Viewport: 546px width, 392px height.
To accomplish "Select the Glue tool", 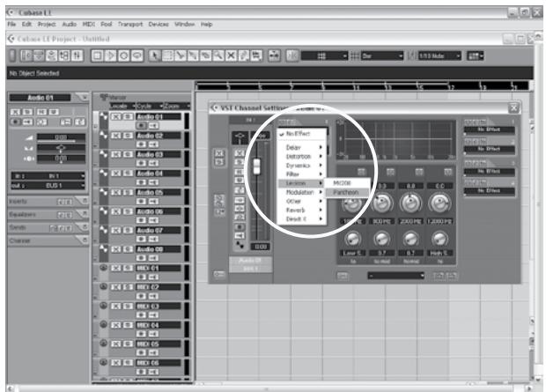I will (x=193, y=55).
